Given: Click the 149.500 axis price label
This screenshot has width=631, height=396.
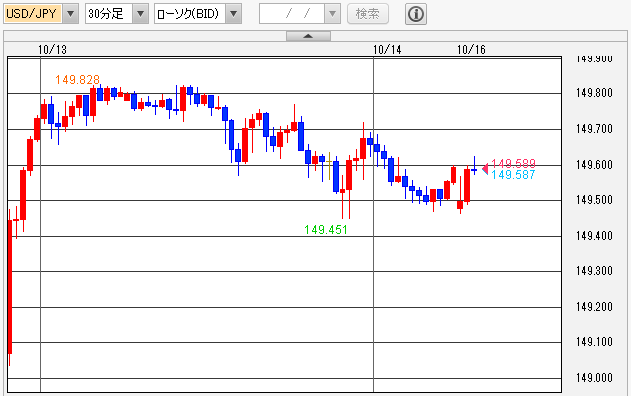Looking at the screenshot, I should click(594, 200).
